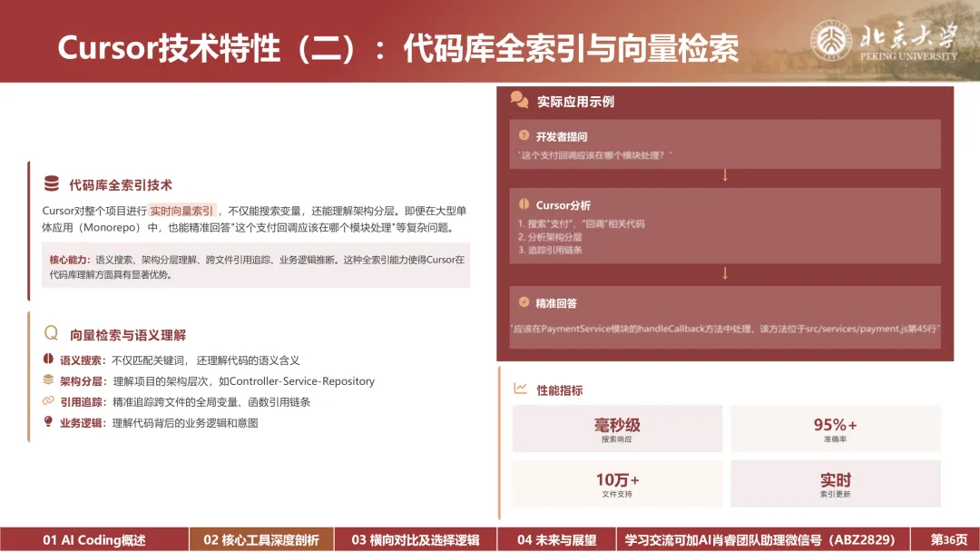Click the highlighted phrase 实时向量索引
This screenshot has height=552, width=980.
(181, 211)
